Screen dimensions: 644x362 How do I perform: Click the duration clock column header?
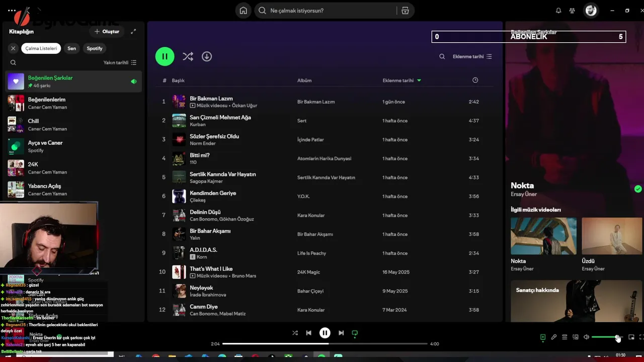pyautogui.click(x=475, y=80)
